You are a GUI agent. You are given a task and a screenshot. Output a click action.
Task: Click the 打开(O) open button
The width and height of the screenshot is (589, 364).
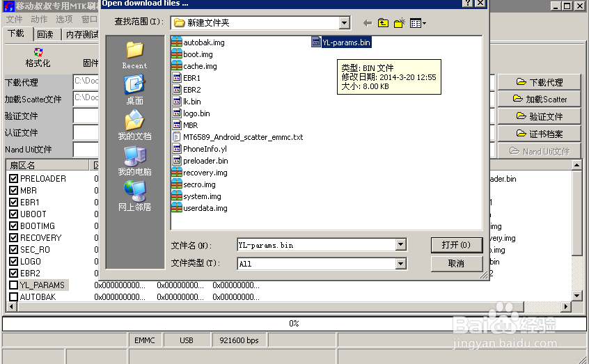(457, 245)
